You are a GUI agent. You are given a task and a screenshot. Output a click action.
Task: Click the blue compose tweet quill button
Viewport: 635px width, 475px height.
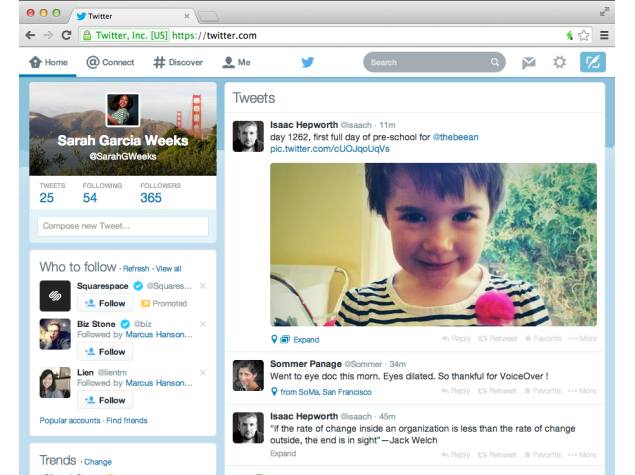[593, 62]
